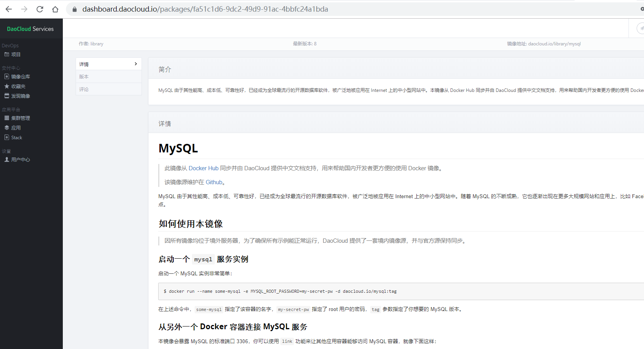The width and height of the screenshot is (644, 349).
Task: Click the 交付中心 sidebar section label
Action: (11, 68)
